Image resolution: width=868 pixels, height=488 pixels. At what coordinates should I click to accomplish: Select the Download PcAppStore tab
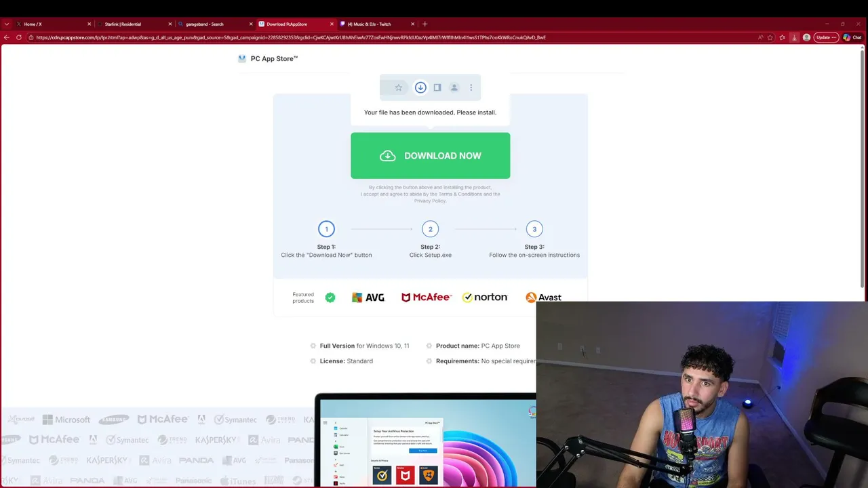point(296,24)
